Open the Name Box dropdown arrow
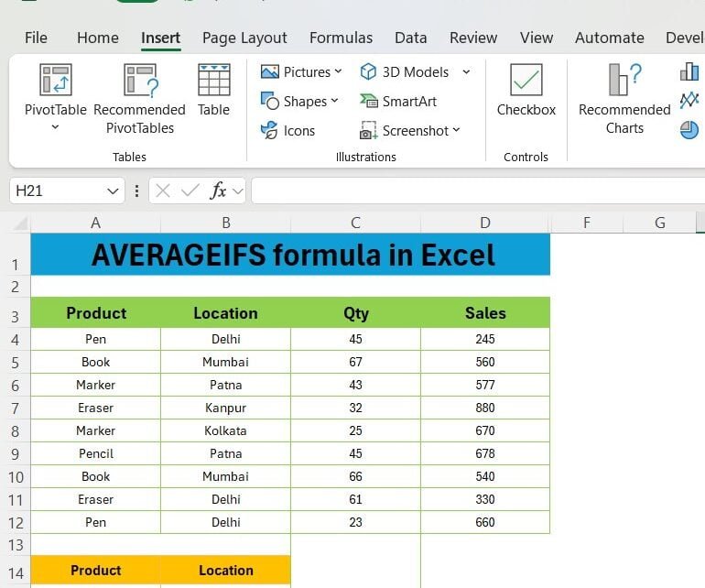705x588 pixels. 114,191
